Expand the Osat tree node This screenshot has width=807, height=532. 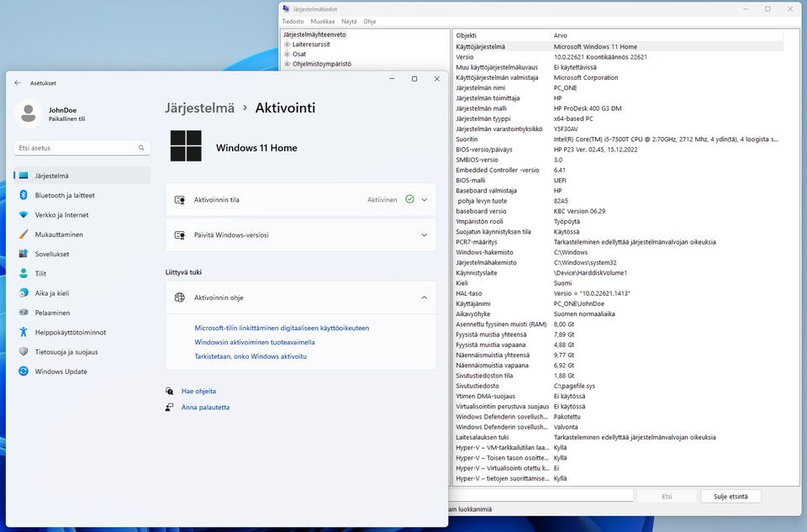pyautogui.click(x=287, y=54)
